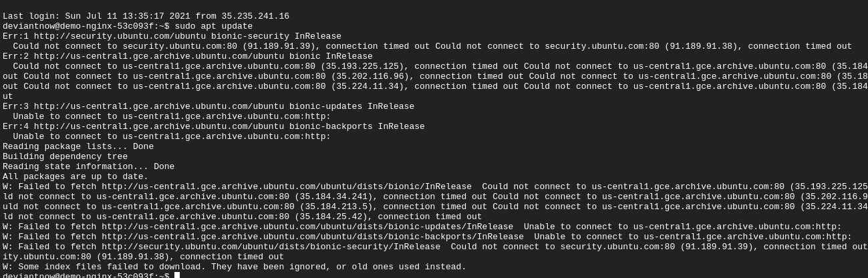Click the "sudo apt update" command text
Image resolution: width=868 pixels, height=278 pixels.
[x=214, y=26]
